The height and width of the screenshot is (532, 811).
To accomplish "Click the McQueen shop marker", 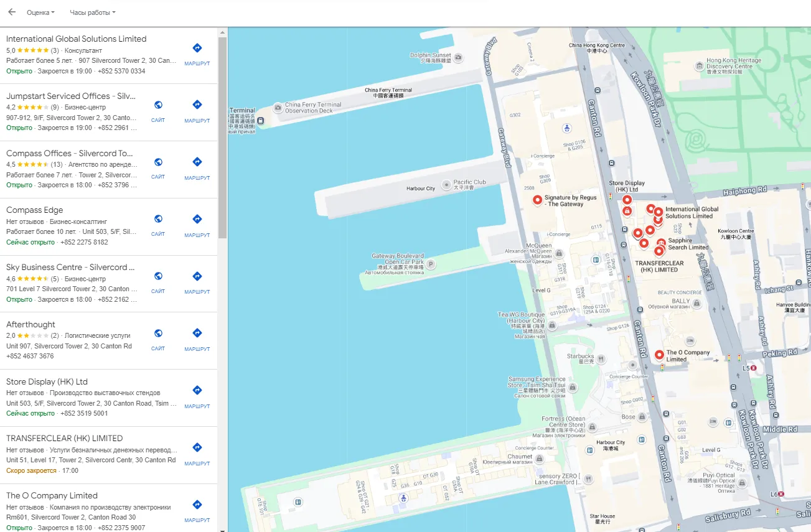I will click(x=559, y=253).
